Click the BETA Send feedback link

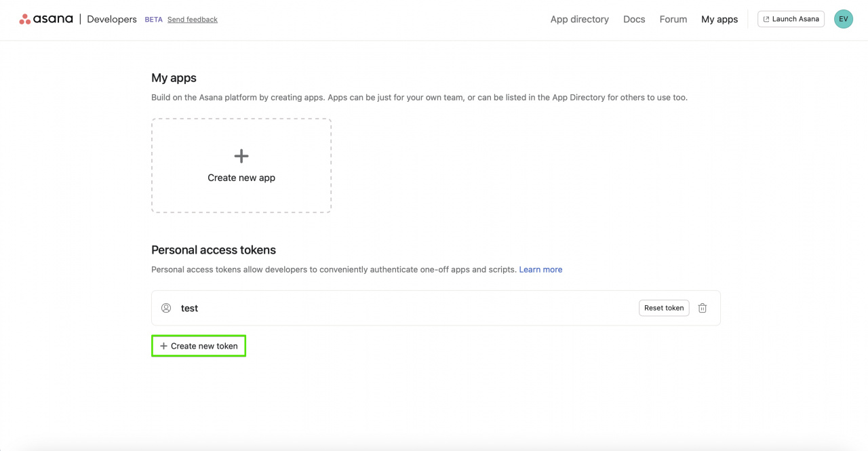pyautogui.click(x=192, y=19)
